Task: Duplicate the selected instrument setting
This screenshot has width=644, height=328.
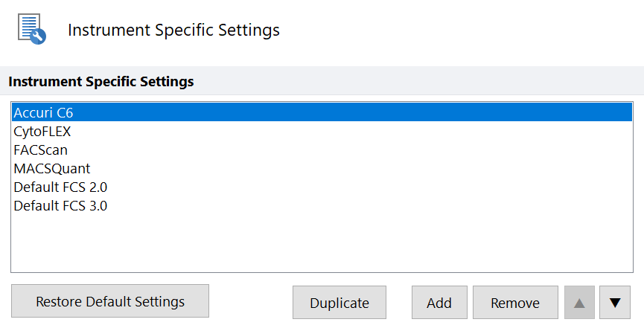Action: 339,303
